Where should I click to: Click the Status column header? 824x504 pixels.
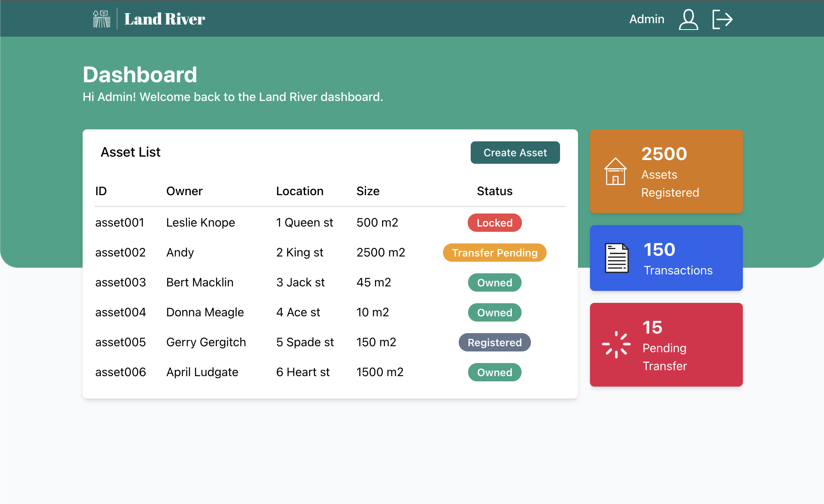tap(494, 191)
